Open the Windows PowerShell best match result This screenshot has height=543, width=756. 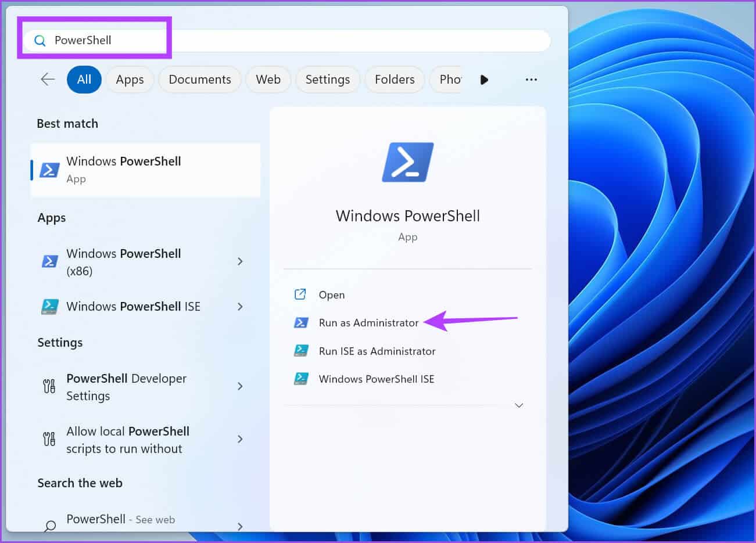[x=145, y=170]
